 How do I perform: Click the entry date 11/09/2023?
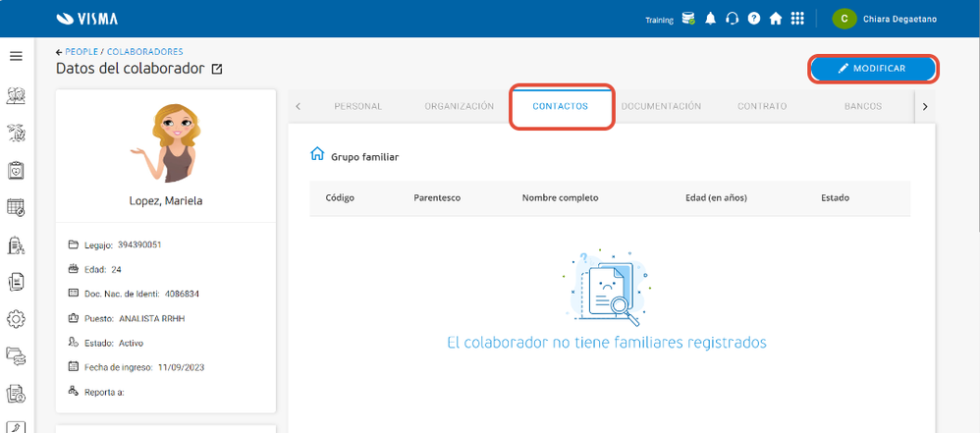[182, 367]
